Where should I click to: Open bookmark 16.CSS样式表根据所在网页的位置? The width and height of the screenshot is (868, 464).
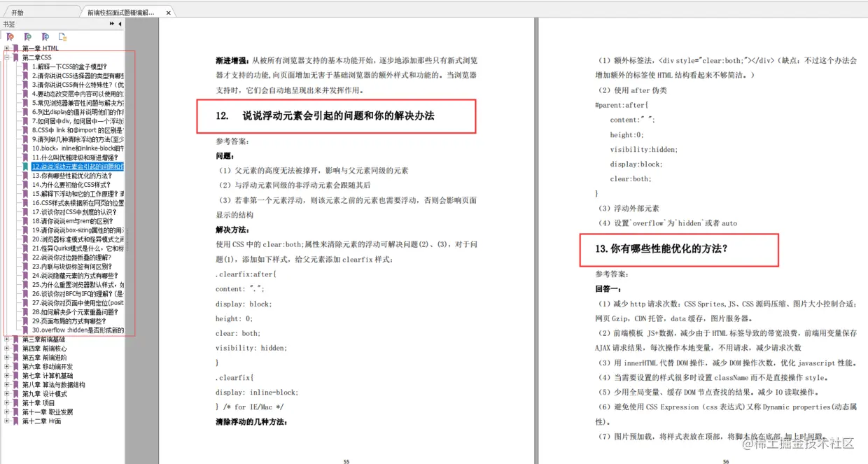click(78, 203)
